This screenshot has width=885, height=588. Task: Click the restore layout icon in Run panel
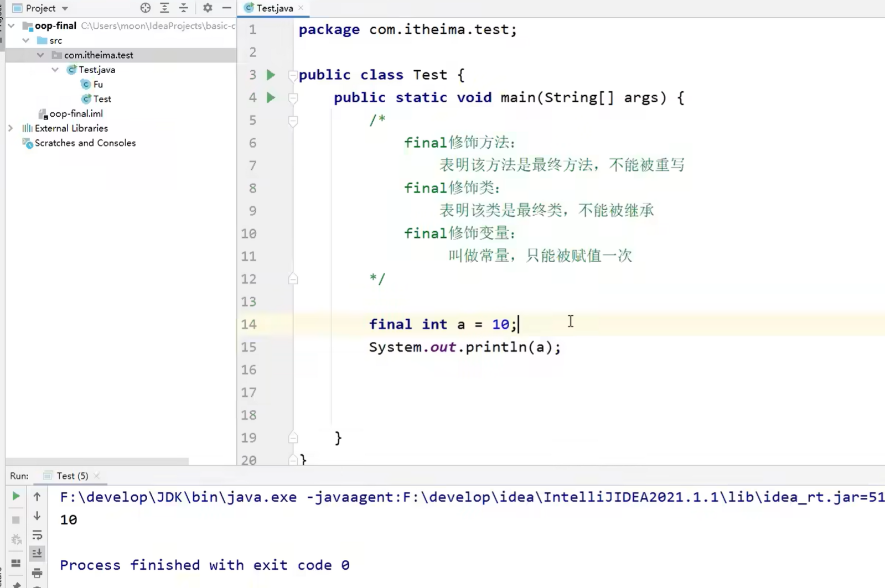coord(16,563)
